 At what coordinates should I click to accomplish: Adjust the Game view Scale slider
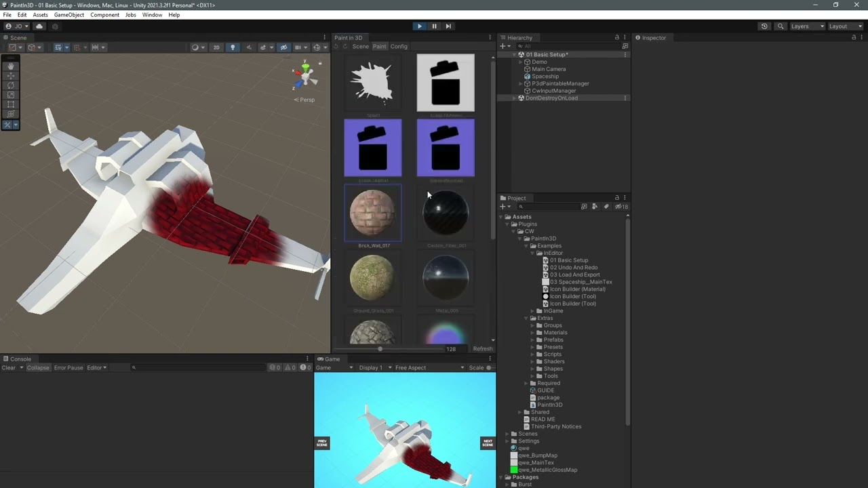pyautogui.click(x=490, y=367)
